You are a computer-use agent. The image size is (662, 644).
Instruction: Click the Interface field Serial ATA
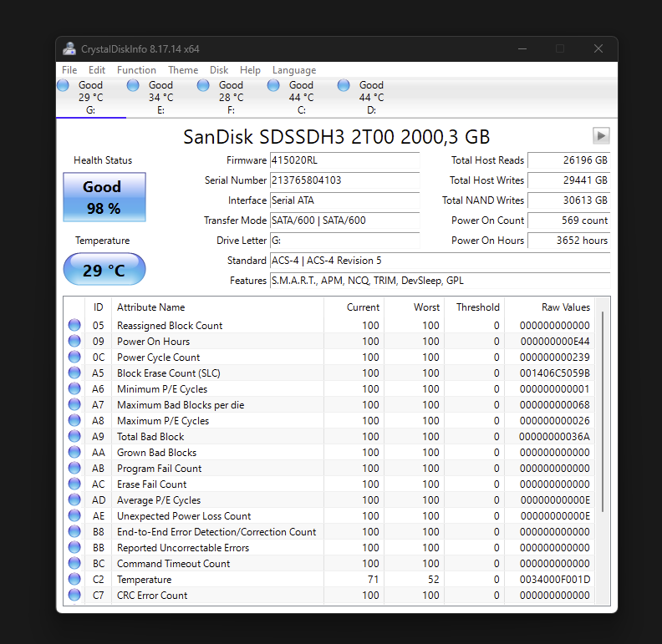tap(344, 200)
